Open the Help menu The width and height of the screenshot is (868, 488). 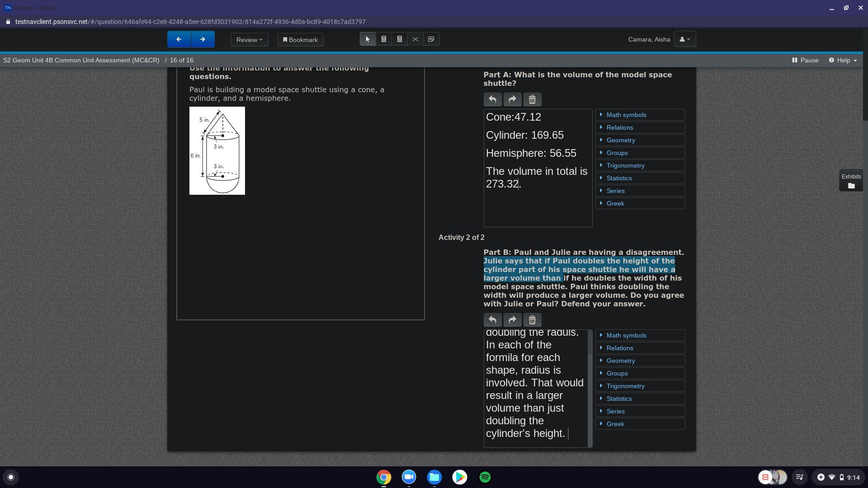843,60
